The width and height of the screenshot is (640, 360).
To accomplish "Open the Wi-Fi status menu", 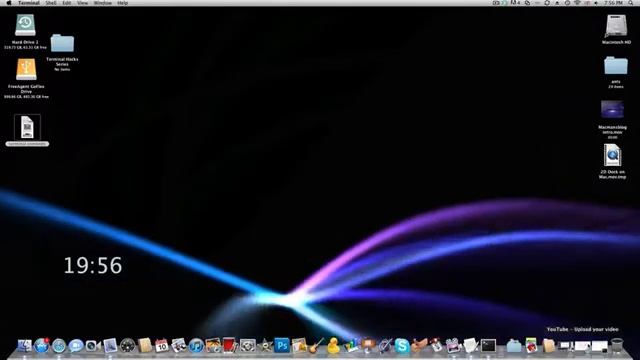I will tap(577, 3).
